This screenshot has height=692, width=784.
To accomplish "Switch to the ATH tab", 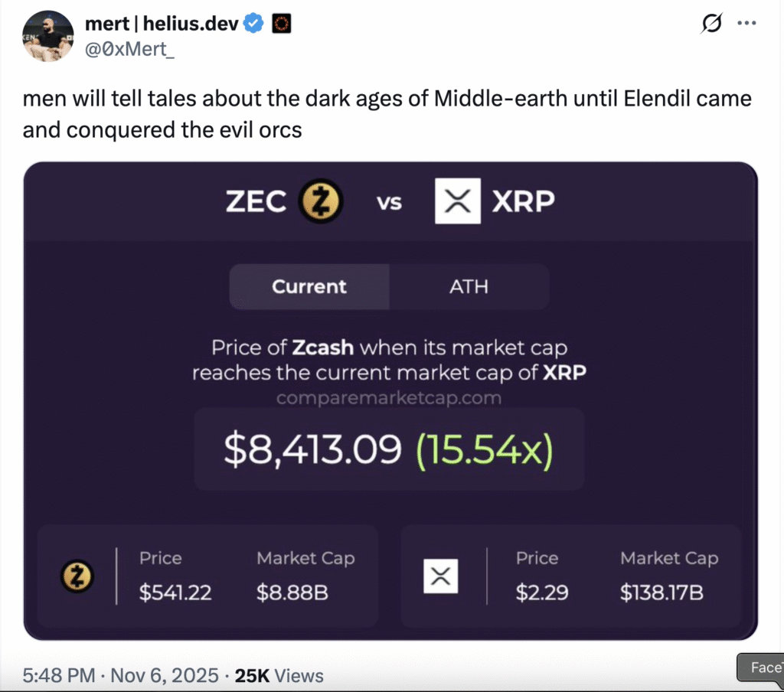I will coord(469,287).
